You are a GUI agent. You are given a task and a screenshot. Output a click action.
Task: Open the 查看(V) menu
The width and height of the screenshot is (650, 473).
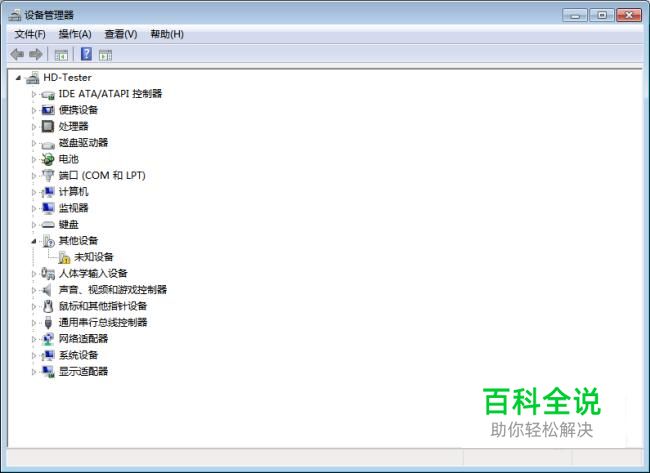click(121, 34)
